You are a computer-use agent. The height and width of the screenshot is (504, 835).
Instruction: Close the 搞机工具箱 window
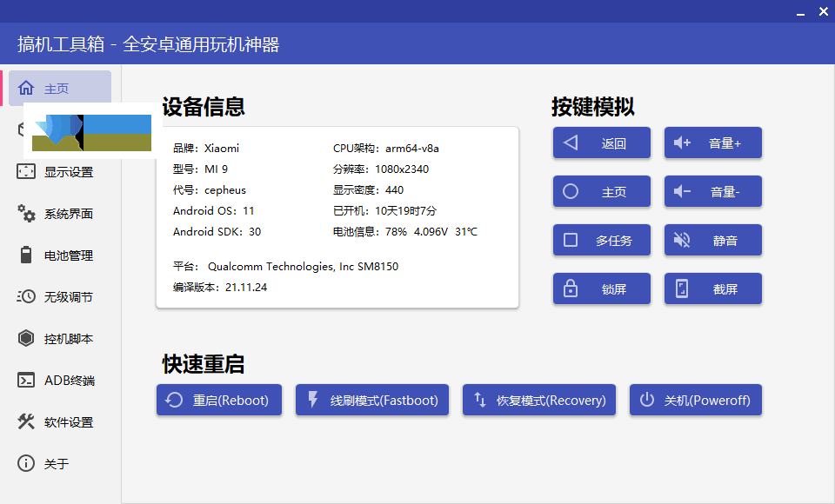click(824, 11)
